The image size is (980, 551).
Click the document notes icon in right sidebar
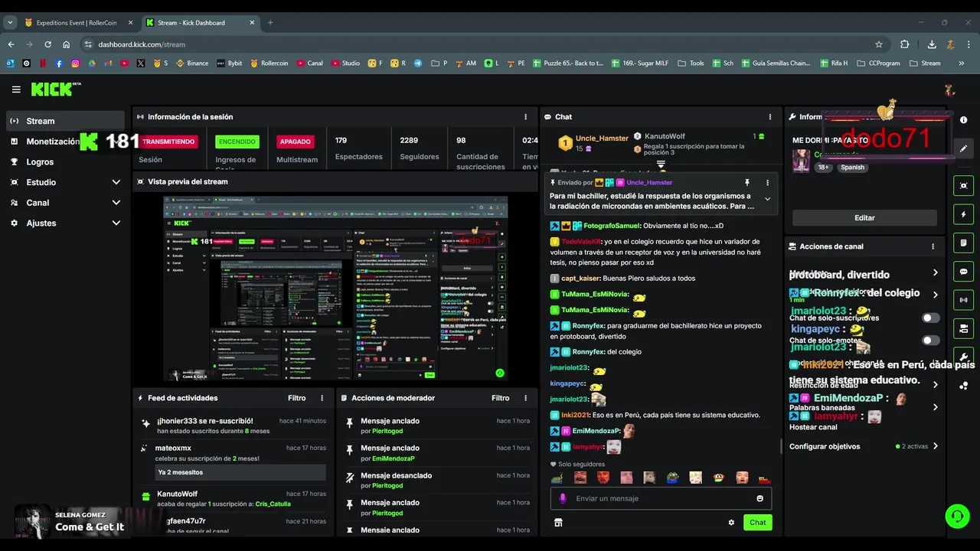pyautogui.click(x=963, y=243)
